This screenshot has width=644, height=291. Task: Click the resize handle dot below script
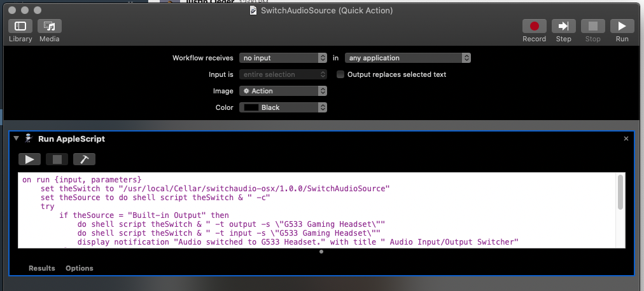pyautogui.click(x=321, y=252)
